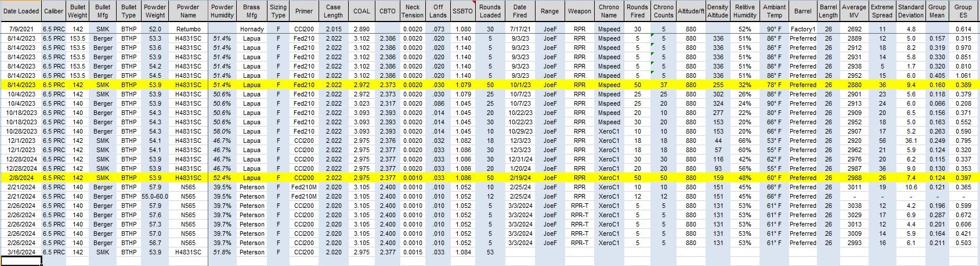Viewport: 980px width, 266px height.
Task: Select the Retumbo powder cell
Action: coord(188,29)
